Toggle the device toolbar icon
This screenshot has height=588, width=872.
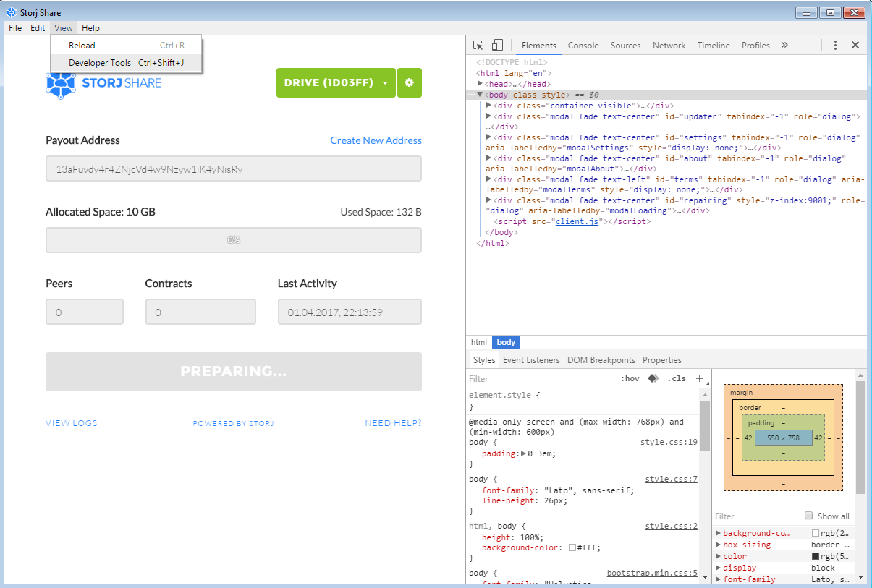(497, 45)
